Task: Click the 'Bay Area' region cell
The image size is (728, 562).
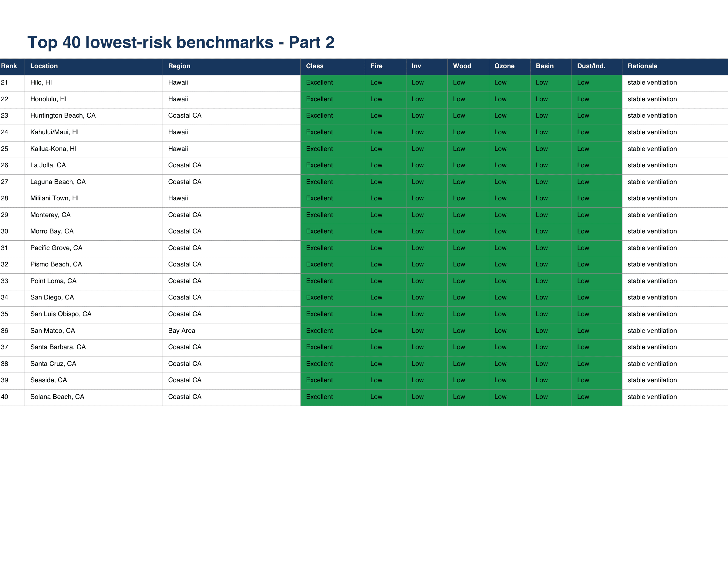Action: pyautogui.click(x=232, y=331)
